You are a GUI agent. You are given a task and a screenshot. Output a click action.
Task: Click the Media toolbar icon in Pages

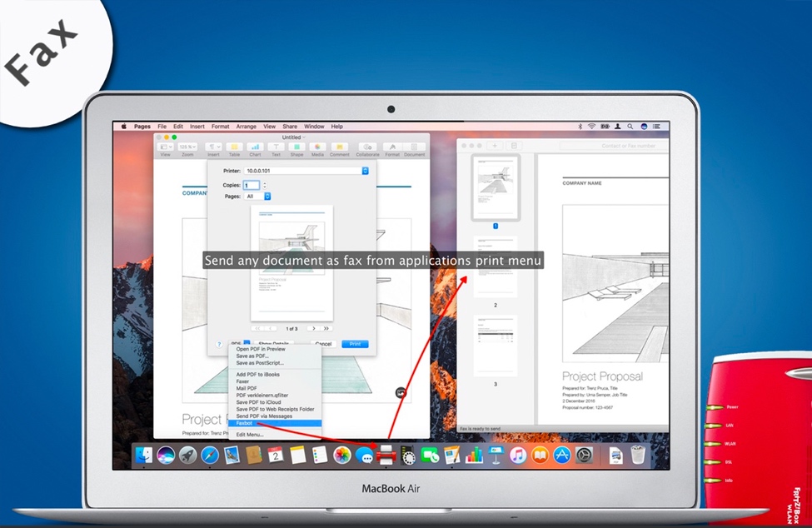click(x=317, y=147)
